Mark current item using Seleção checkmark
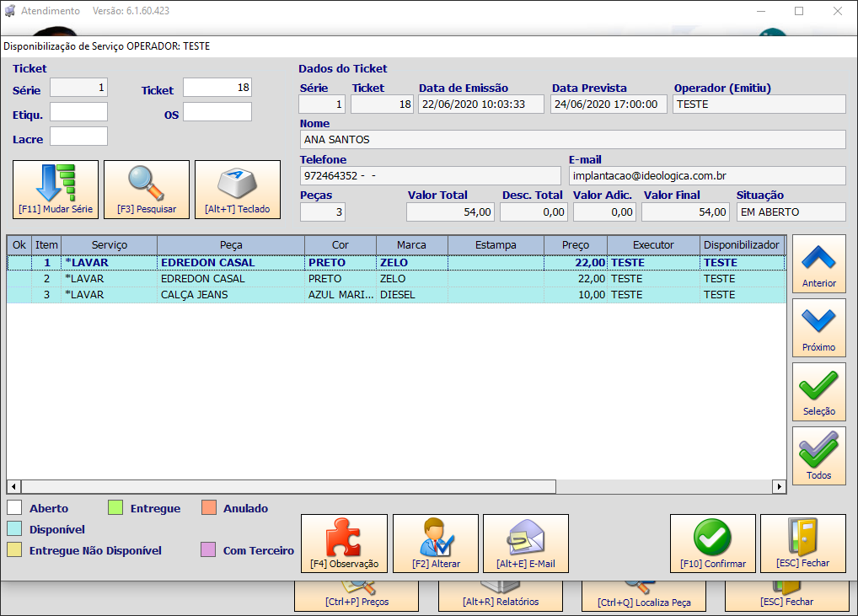Screen dimensions: 858x616 point(818,392)
